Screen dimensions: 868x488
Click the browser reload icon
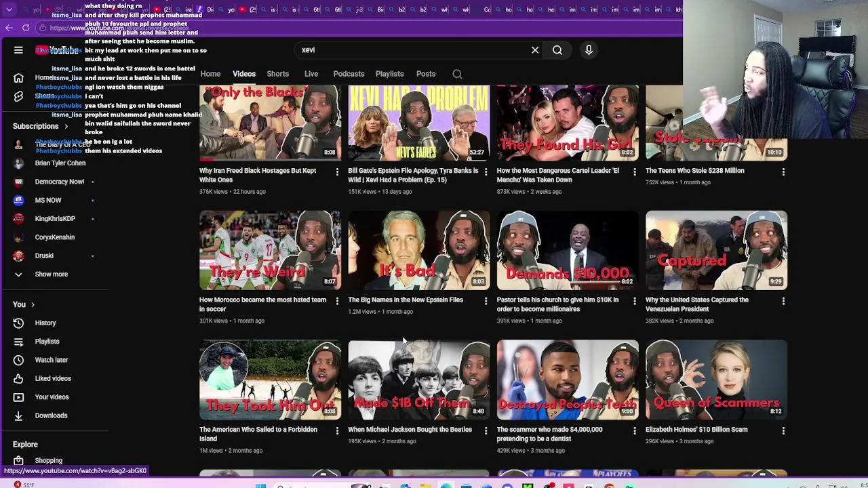tap(26, 28)
